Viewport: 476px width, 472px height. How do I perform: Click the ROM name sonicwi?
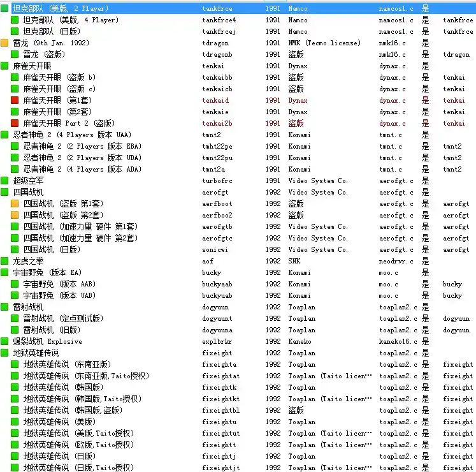point(216,250)
